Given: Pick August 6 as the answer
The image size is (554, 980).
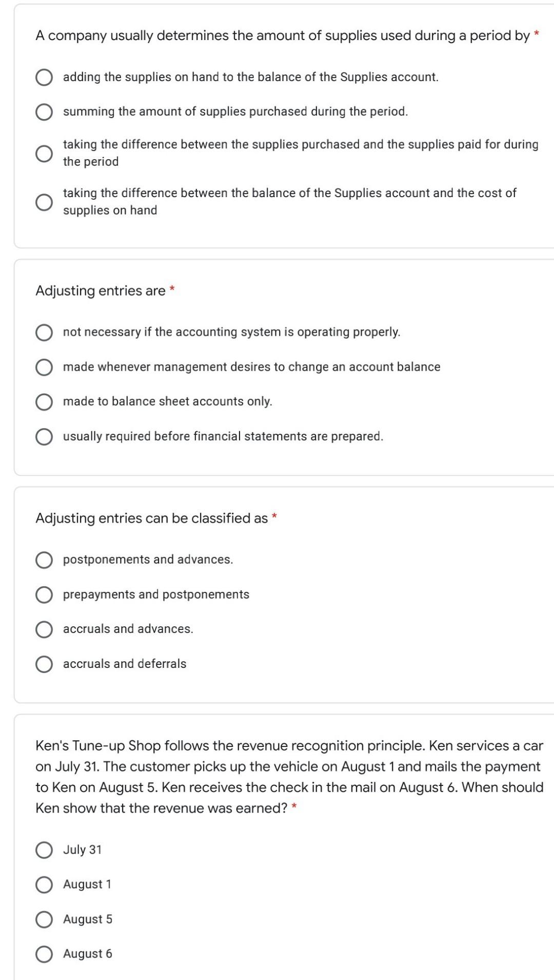Looking at the screenshot, I should [44, 954].
